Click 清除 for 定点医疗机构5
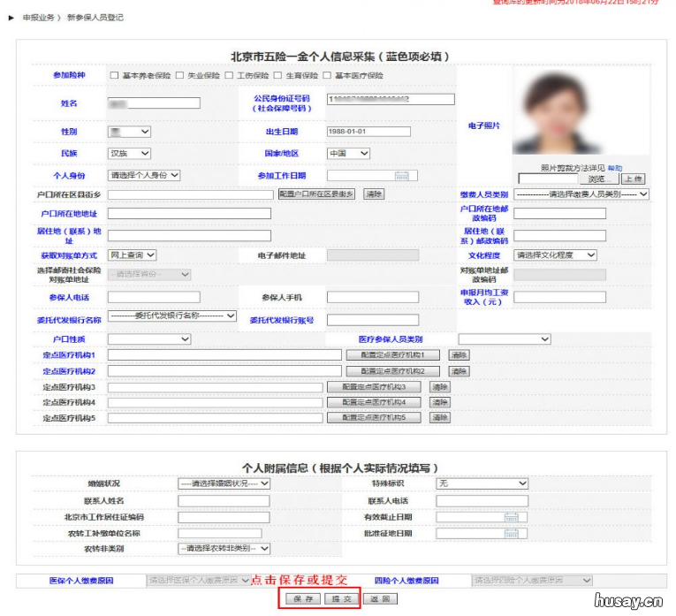 coord(440,418)
